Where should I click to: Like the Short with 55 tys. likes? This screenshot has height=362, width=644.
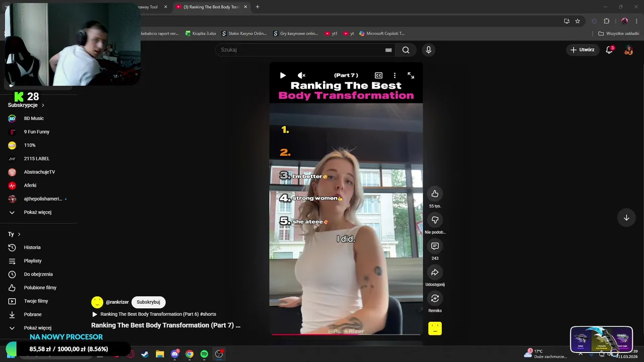pos(435,194)
